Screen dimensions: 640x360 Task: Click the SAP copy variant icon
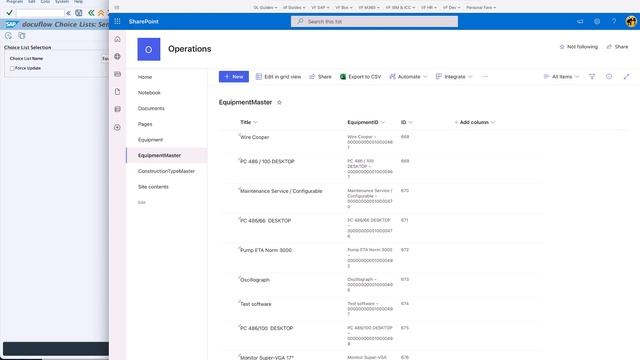[x=22, y=36]
